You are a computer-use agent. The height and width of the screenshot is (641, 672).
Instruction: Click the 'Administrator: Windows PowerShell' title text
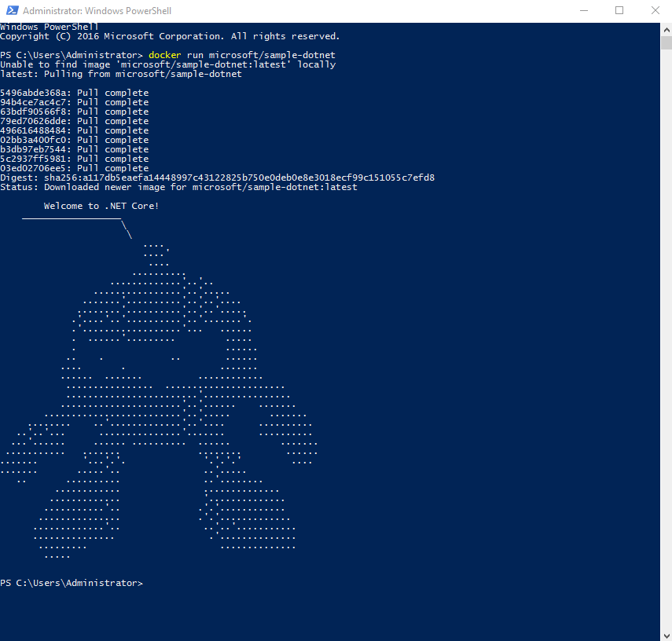[x=97, y=11]
